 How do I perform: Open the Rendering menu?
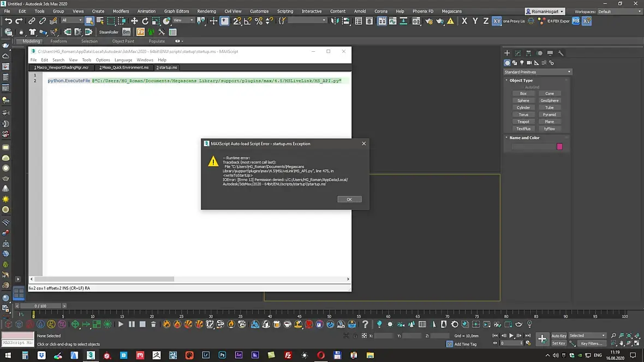(206, 11)
